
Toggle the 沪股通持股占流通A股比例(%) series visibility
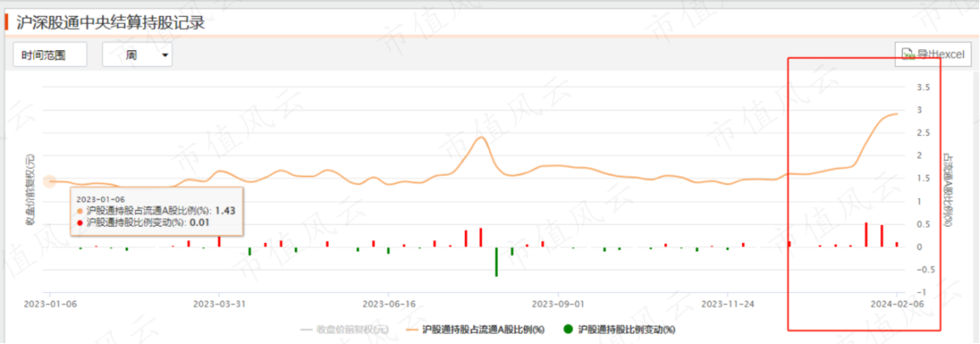pyautogui.click(x=475, y=329)
